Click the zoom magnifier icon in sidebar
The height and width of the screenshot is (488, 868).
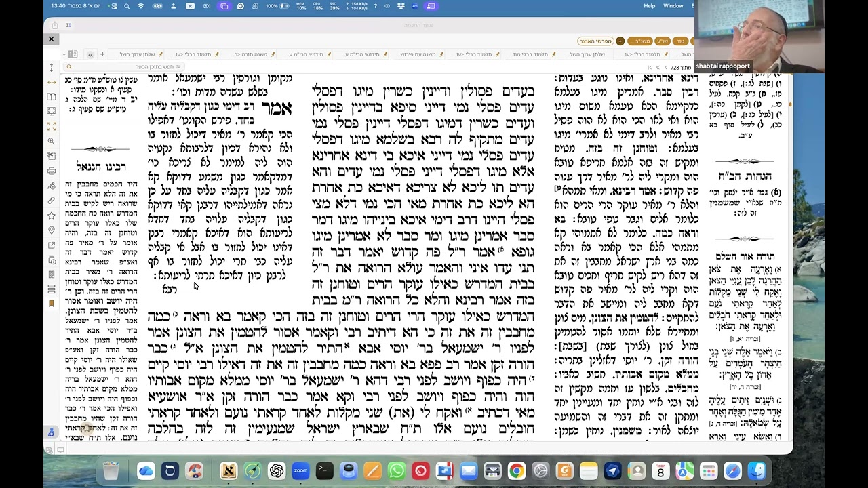coord(51,141)
